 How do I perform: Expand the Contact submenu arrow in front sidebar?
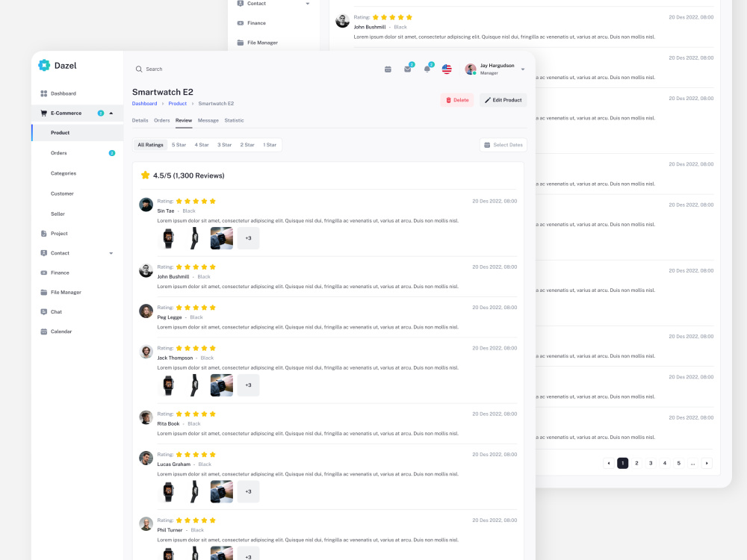(111, 253)
